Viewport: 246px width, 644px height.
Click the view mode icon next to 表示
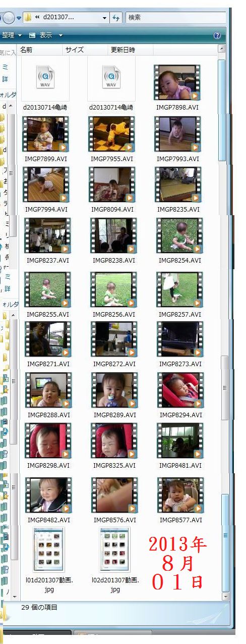[32, 35]
